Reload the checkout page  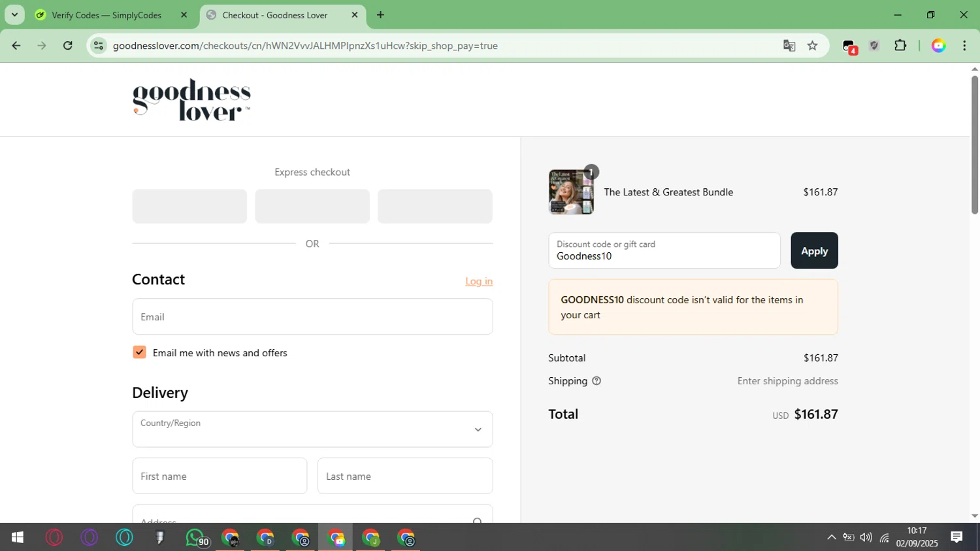(68, 46)
